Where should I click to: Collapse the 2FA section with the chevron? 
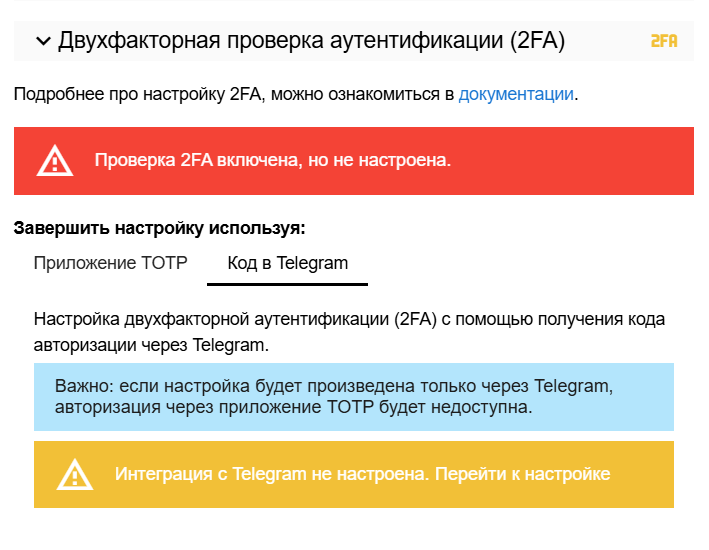coord(43,41)
